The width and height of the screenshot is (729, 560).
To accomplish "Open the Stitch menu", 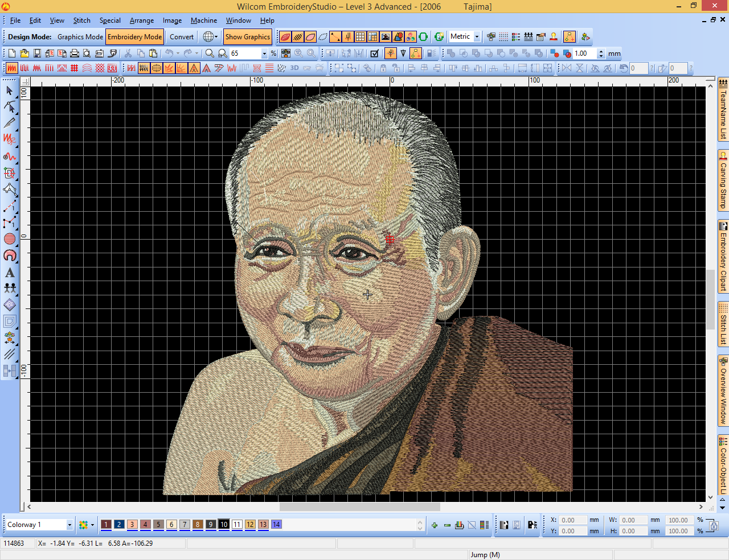I will [81, 20].
